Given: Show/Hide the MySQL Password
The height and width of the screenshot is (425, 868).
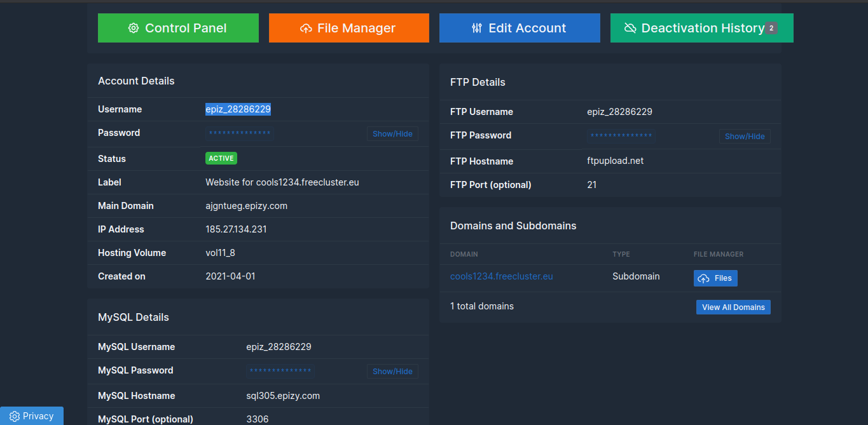Looking at the screenshot, I should (392, 371).
